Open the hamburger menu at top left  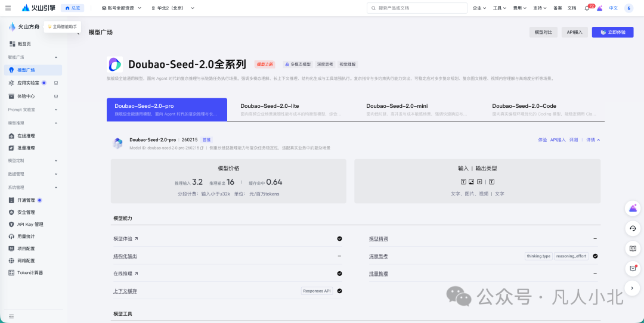[x=8, y=8]
